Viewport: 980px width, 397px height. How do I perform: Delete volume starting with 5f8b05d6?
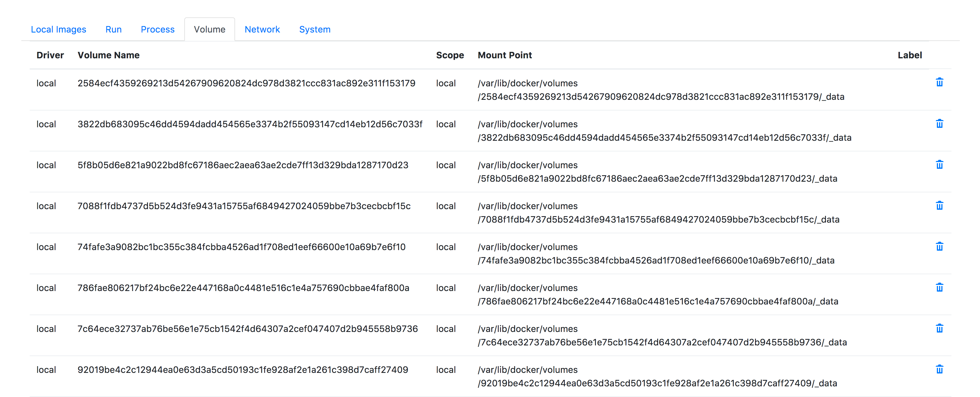pyautogui.click(x=939, y=164)
